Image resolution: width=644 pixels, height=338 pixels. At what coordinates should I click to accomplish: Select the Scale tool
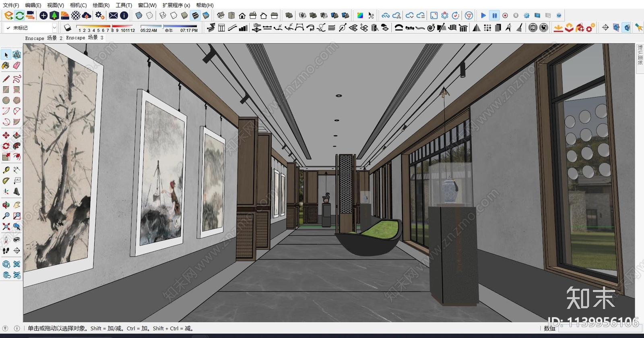point(6,157)
